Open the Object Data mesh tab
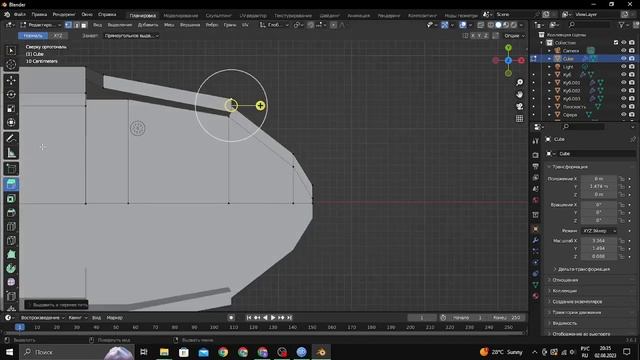This screenshot has width=640, height=360. tap(536, 284)
